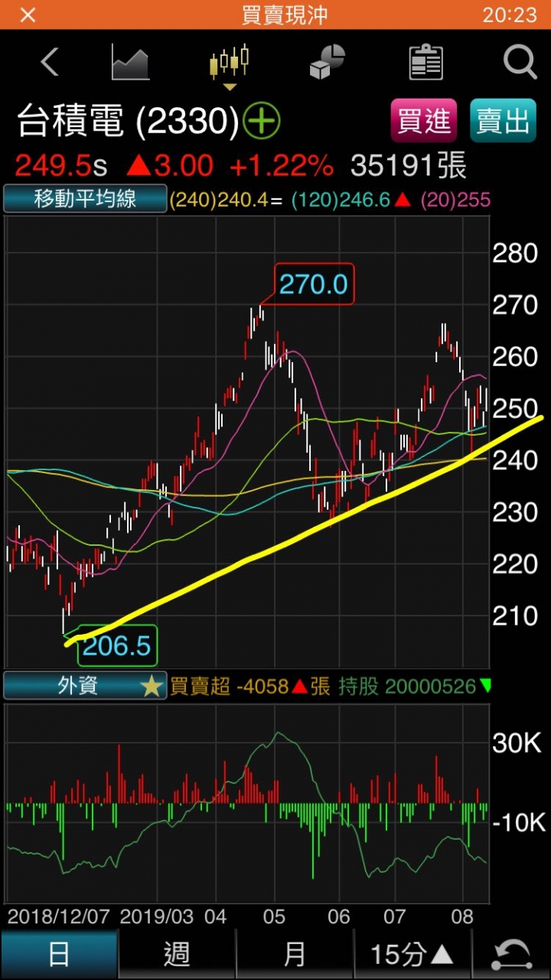Tap the 賣出 sell button
Image resolution: width=551 pixels, height=980 pixels.
tap(503, 121)
